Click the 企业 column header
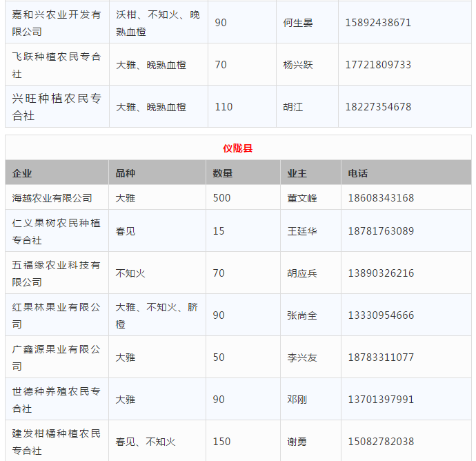 (x=22, y=173)
